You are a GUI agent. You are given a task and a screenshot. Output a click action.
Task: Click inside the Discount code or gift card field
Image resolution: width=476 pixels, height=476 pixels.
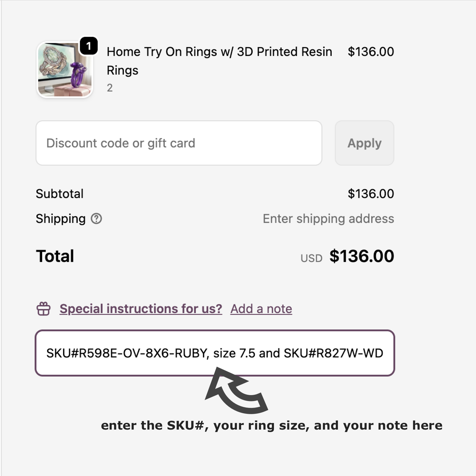click(x=178, y=143)
